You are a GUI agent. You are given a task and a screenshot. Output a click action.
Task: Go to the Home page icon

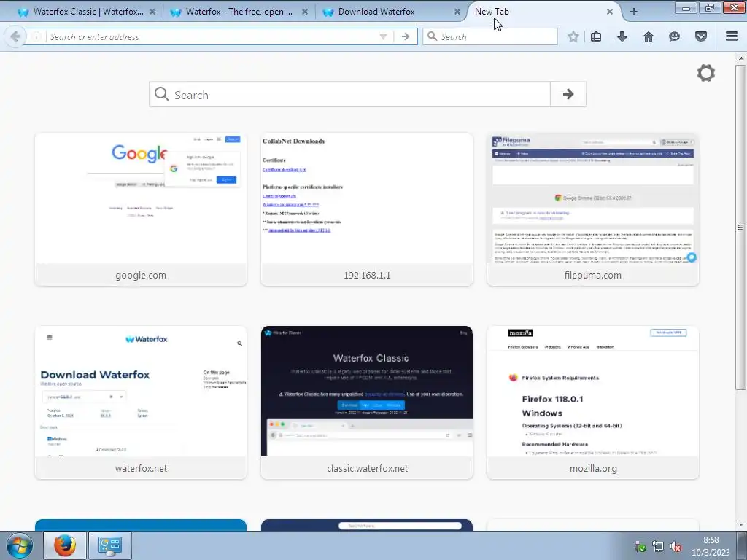(649, 36)
